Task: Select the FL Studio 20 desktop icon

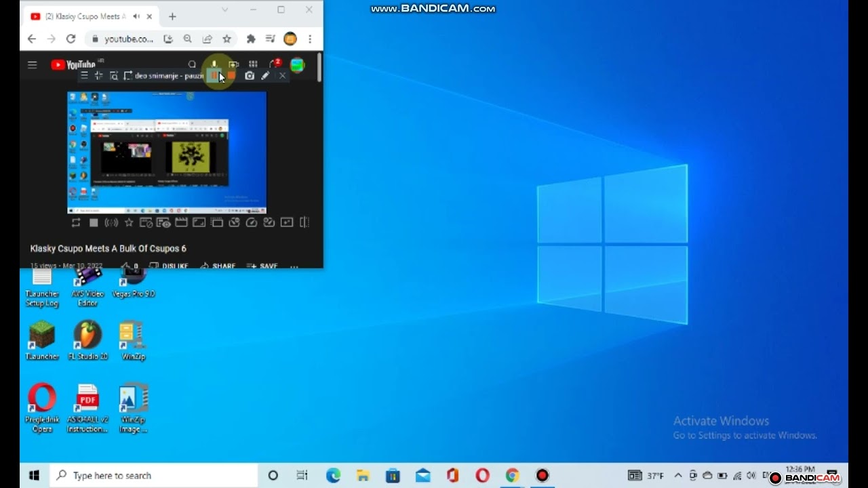Action: pyautogui.click(x=87, y=341)
